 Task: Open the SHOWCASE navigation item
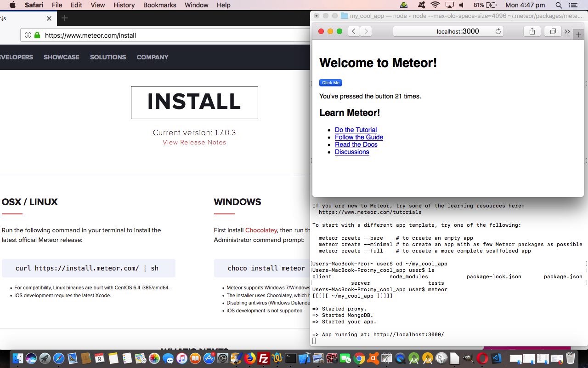[62, 57]
